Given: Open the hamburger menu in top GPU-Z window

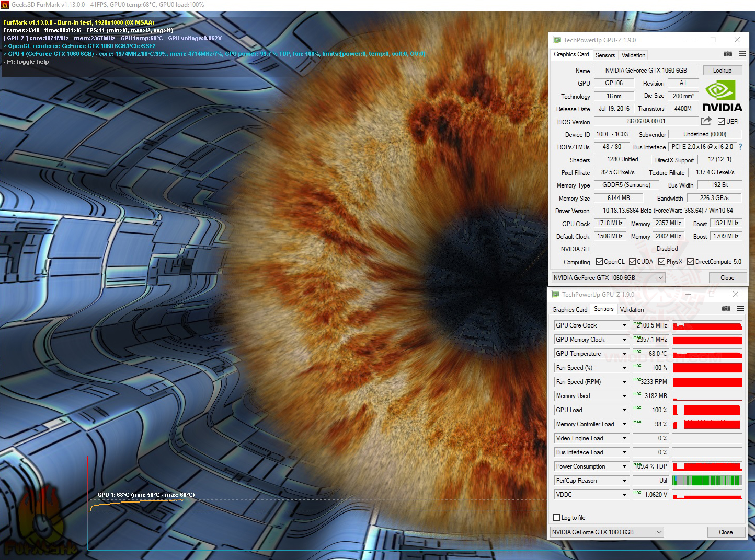Looking at the screenshot, I should [742, 54].
